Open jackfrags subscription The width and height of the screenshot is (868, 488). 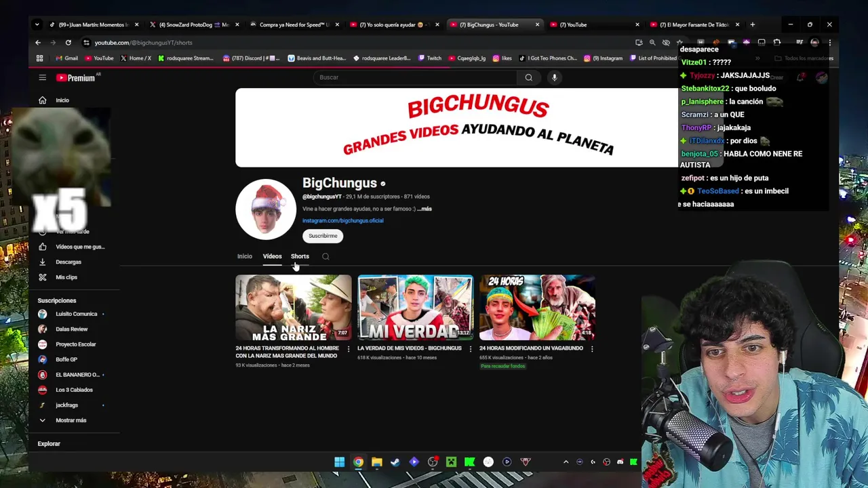tap(66, 405)
